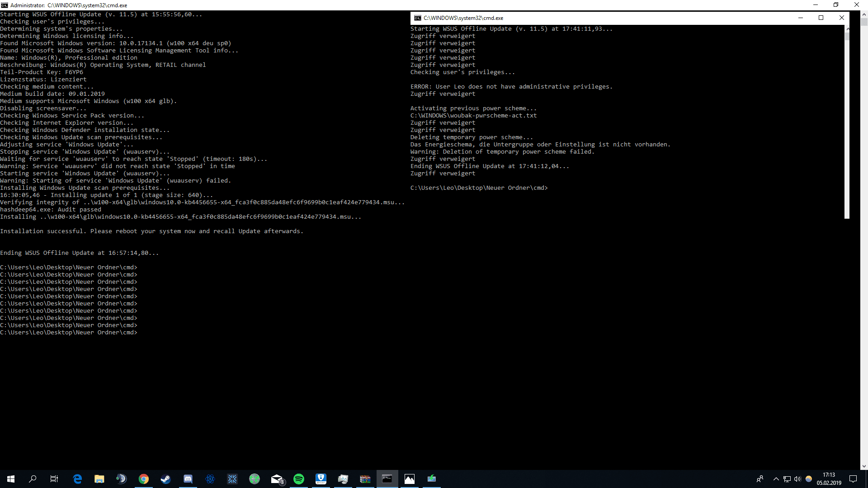
Task: Open TeamSpeak headset icon in taskbar
Action: click(x=121, y=479)
